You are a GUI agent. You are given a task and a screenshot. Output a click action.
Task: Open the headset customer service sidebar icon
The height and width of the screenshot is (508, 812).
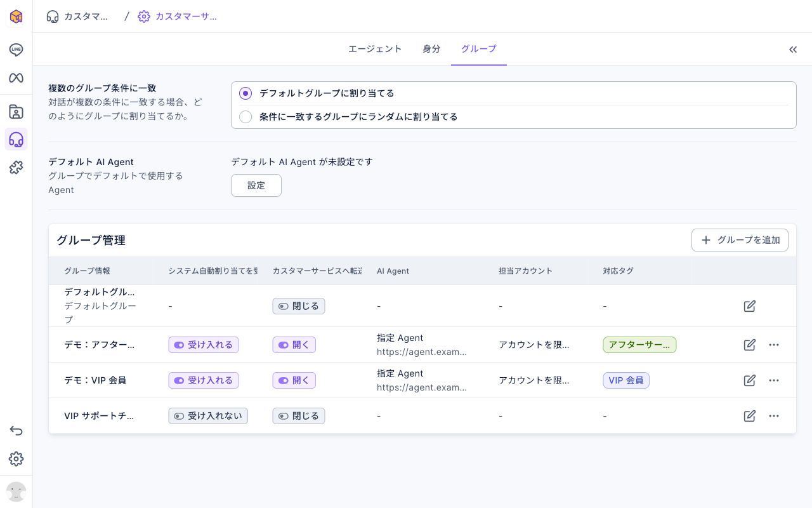tap(16, 139)
